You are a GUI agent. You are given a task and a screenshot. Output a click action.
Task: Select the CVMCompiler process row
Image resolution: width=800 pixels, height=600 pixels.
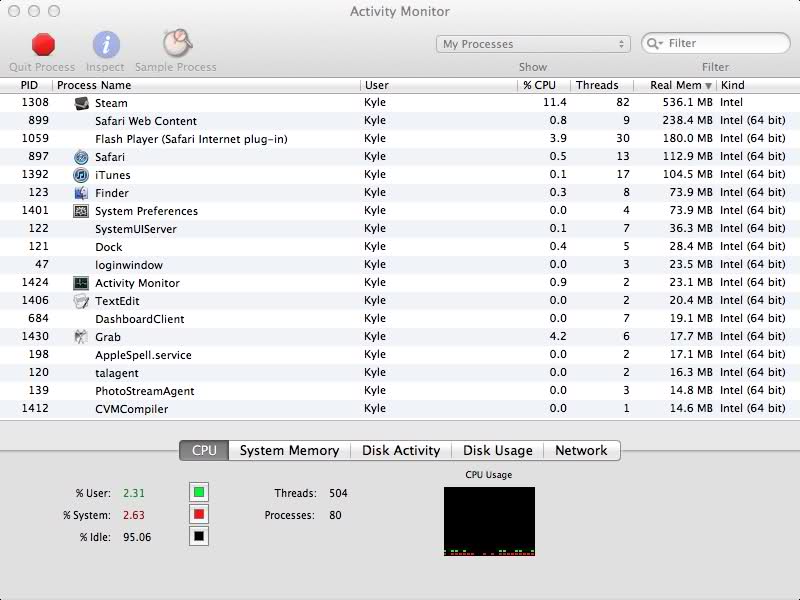[400, 409]
